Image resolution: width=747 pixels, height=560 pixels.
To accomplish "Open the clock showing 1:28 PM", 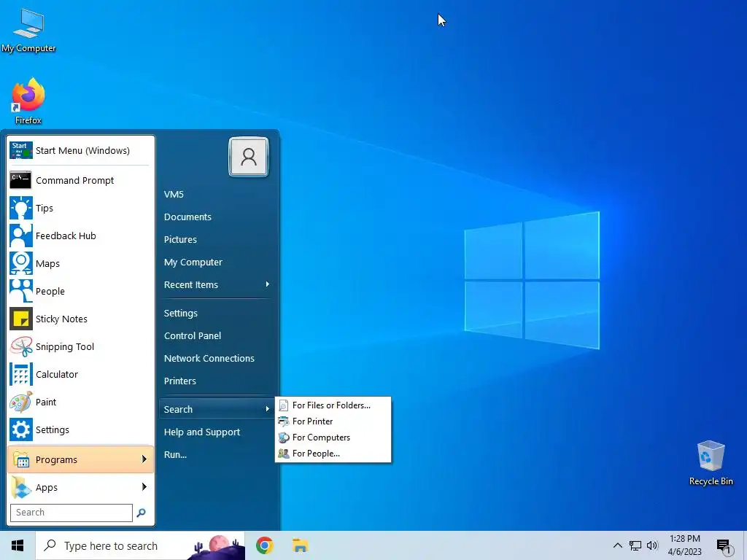I will (x=684, y=545).
